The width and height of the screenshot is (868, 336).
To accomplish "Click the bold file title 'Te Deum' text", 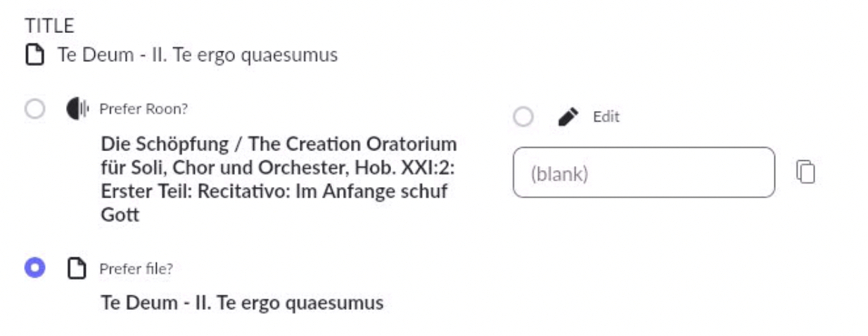I will pos(242,303).
